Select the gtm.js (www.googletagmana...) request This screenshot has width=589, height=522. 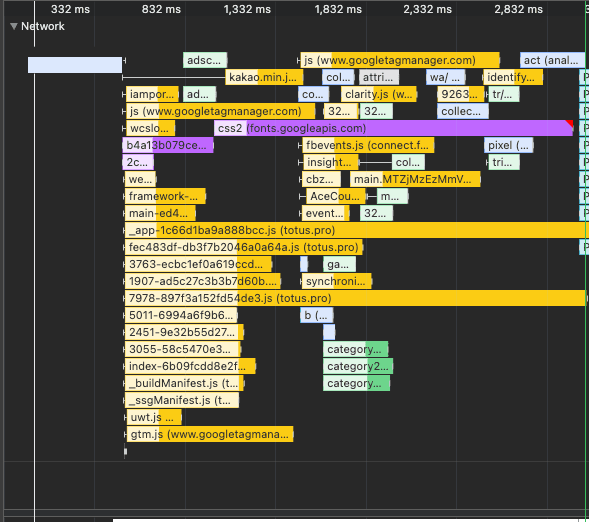click(x=210, y=434)
